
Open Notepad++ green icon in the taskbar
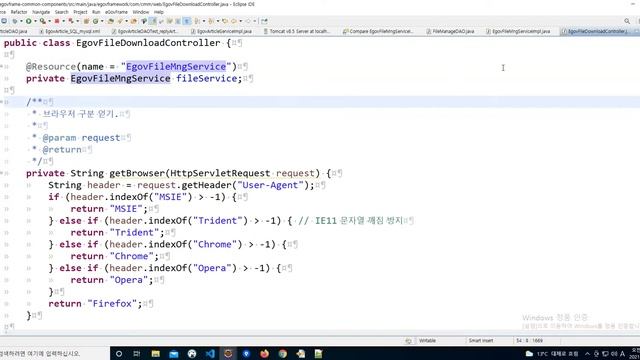click(318, 353)
